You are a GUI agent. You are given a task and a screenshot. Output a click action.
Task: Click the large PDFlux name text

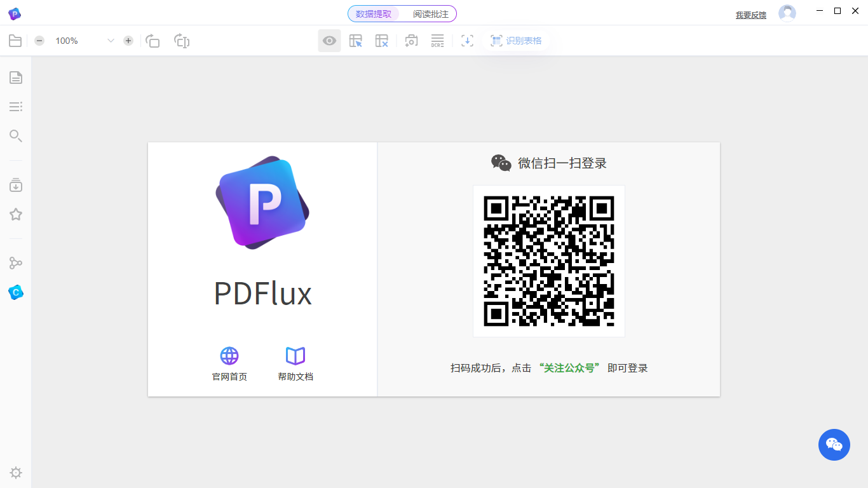point(262,294)
